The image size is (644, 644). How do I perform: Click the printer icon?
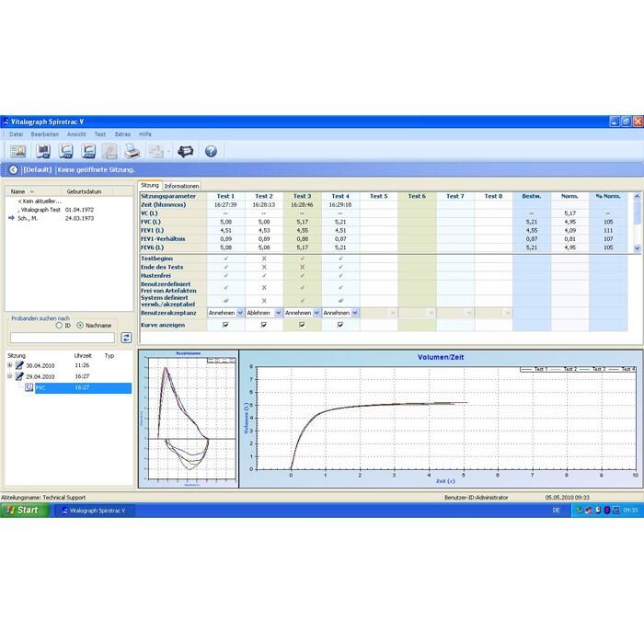coord(132,151)
